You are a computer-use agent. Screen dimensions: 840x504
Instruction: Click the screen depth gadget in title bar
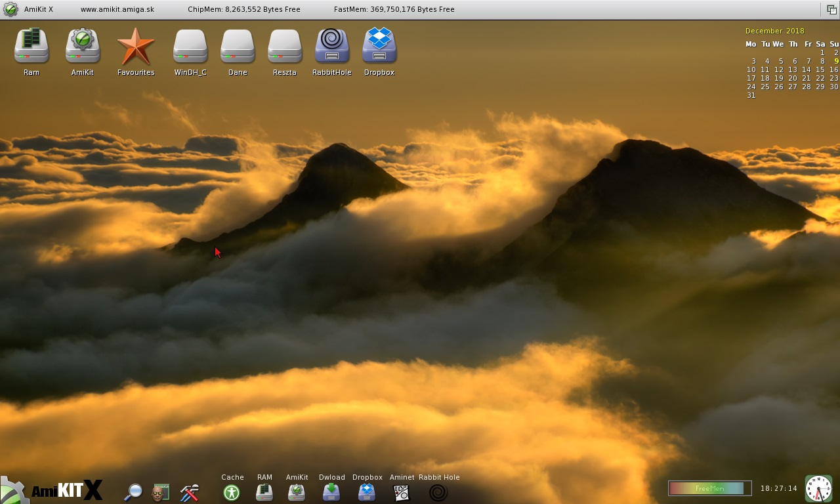click(831, 9)
